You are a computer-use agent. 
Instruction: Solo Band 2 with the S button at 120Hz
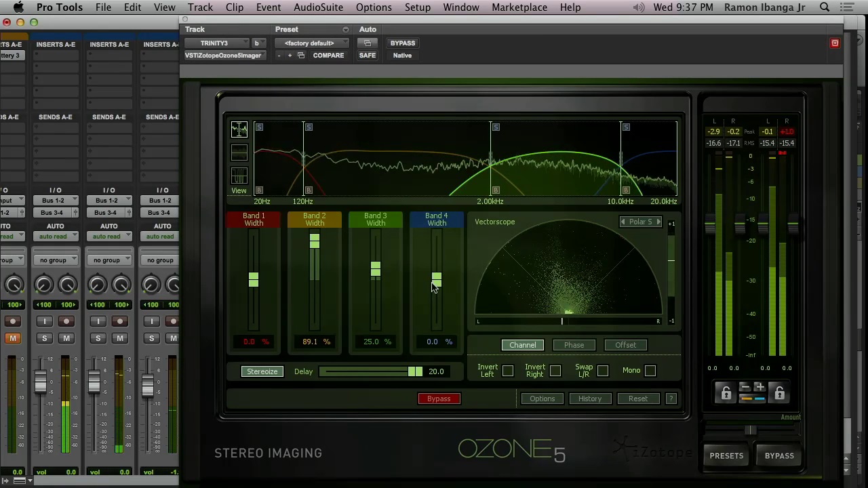point(309,127)
